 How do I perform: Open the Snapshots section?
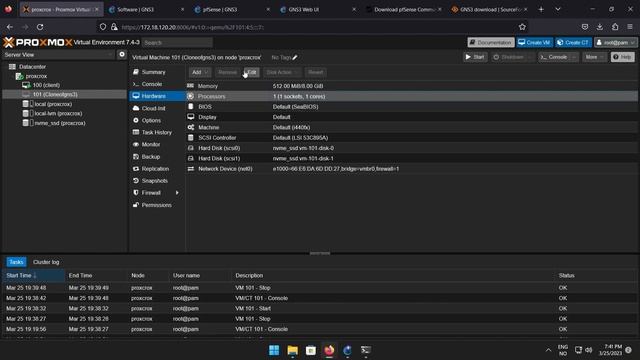pyautogui.click(x=157, y=181)
